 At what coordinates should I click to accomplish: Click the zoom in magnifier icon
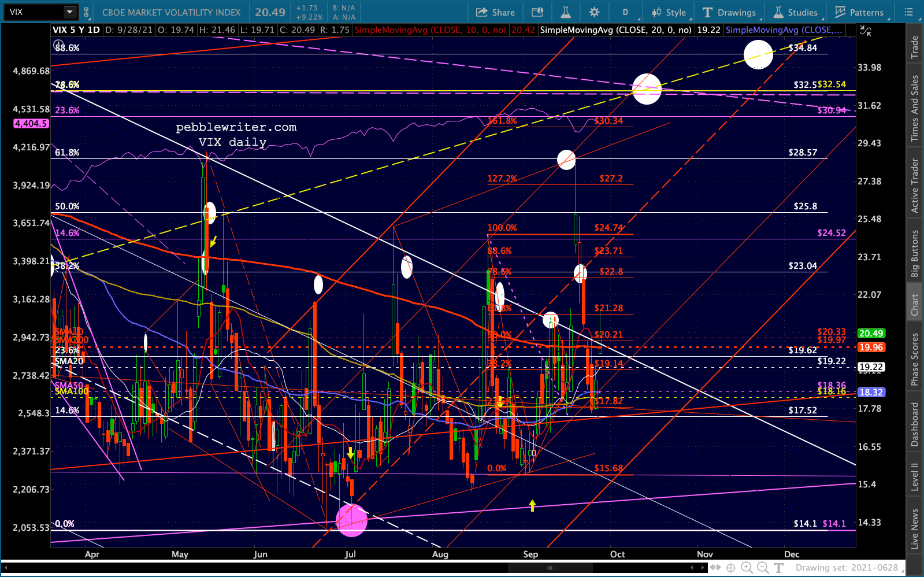point(747,568)
